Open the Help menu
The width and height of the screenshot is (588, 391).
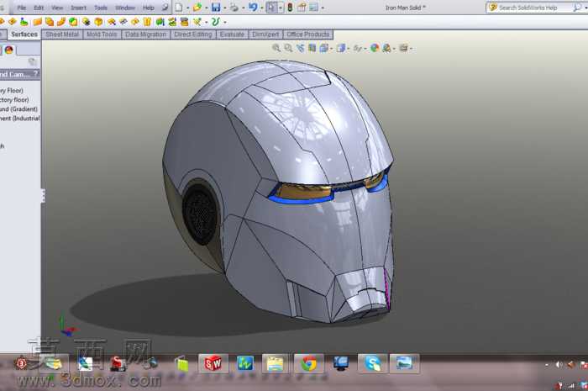(x=149, y=8)
